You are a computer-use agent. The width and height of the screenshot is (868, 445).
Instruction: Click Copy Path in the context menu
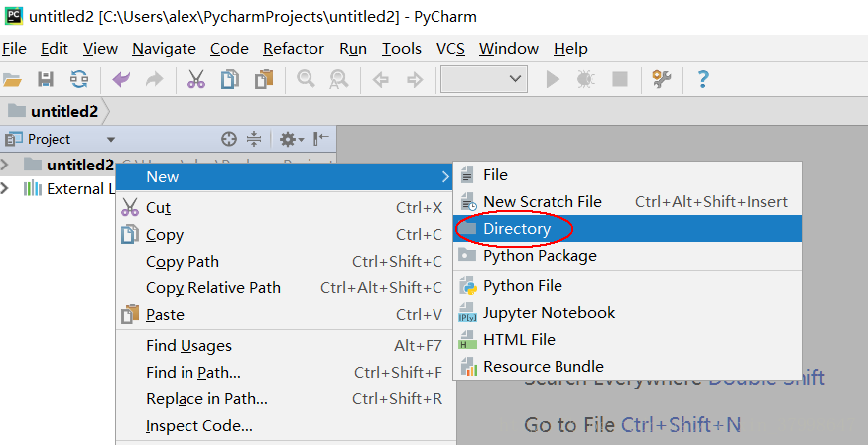point(183,262)
